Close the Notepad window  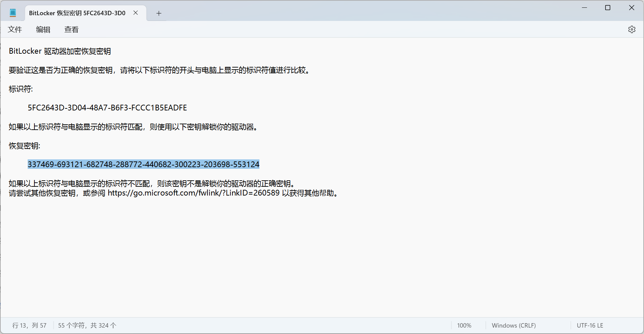coord(632,8)
